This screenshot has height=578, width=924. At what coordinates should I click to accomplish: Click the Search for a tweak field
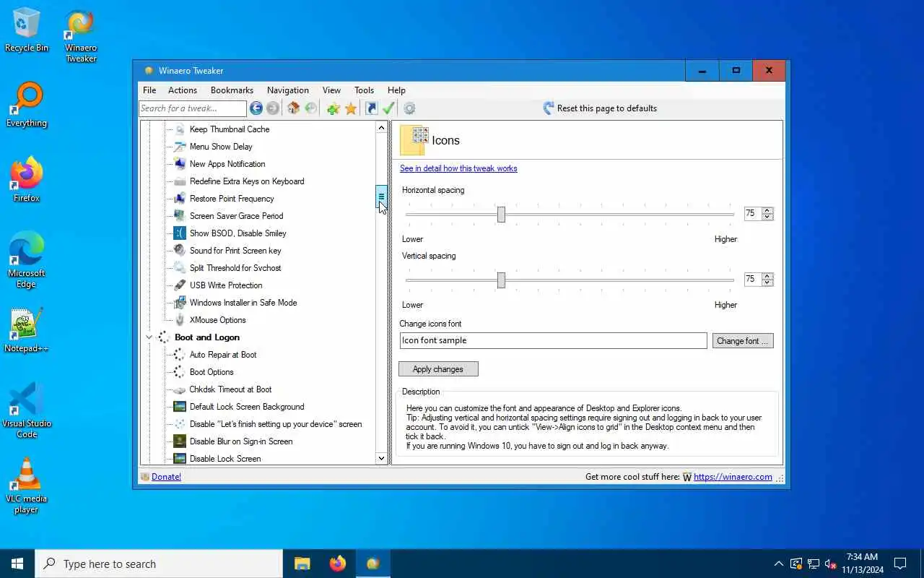coord(193,108)
